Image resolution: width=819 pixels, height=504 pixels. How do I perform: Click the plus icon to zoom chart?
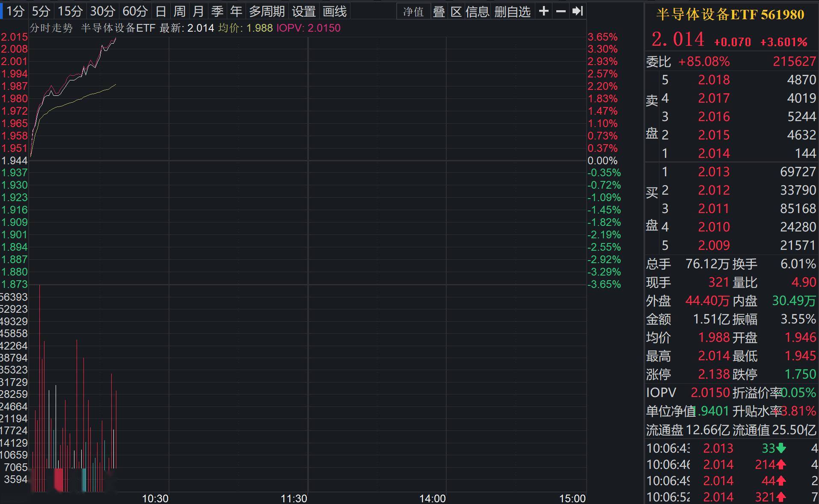point(543,11)
